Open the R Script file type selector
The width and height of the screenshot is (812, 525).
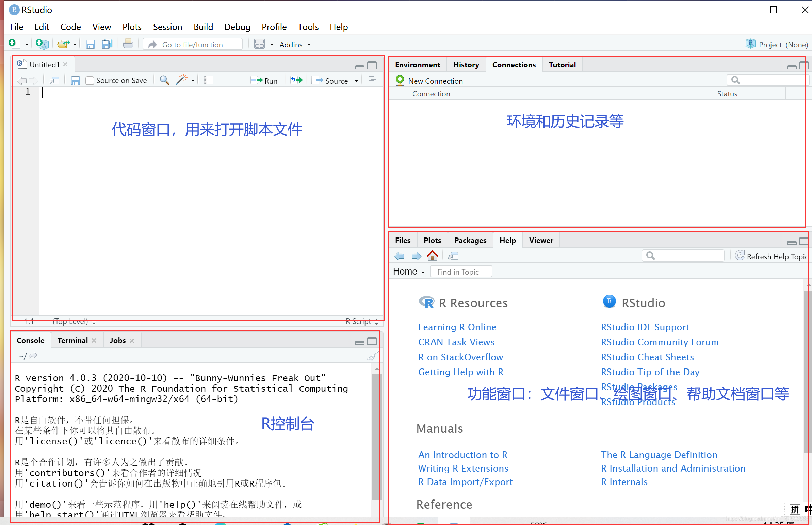coord(362,322)
